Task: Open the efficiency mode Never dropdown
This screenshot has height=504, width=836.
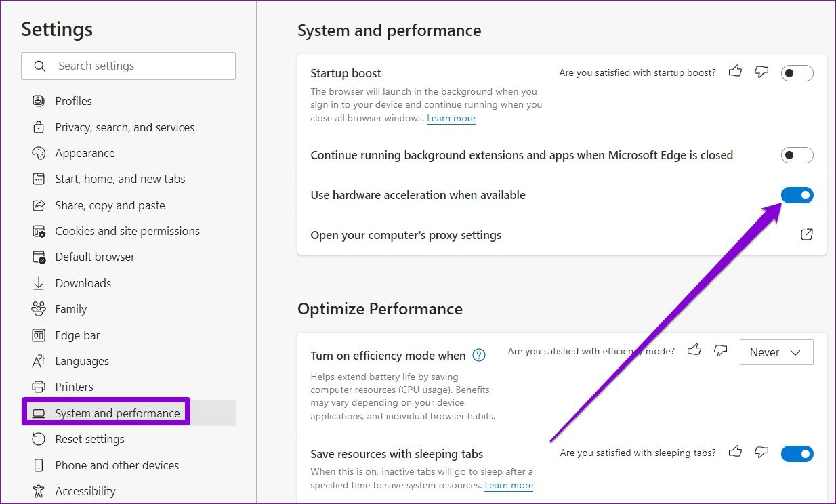Action: pyautogui.click(x=776, y=352)
